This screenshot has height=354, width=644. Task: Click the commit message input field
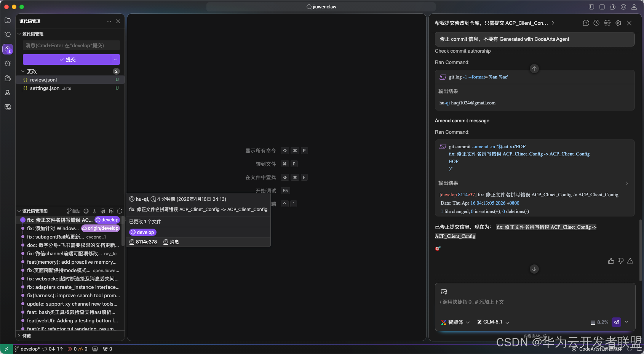pyautogui.click(x=71, y=45)
